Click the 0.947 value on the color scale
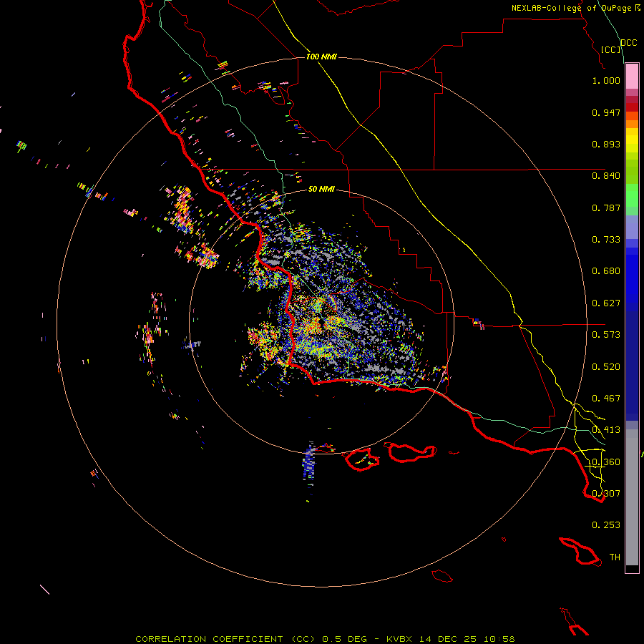The width and height of the screenshot is (644, 644). (x=606, y=112)
